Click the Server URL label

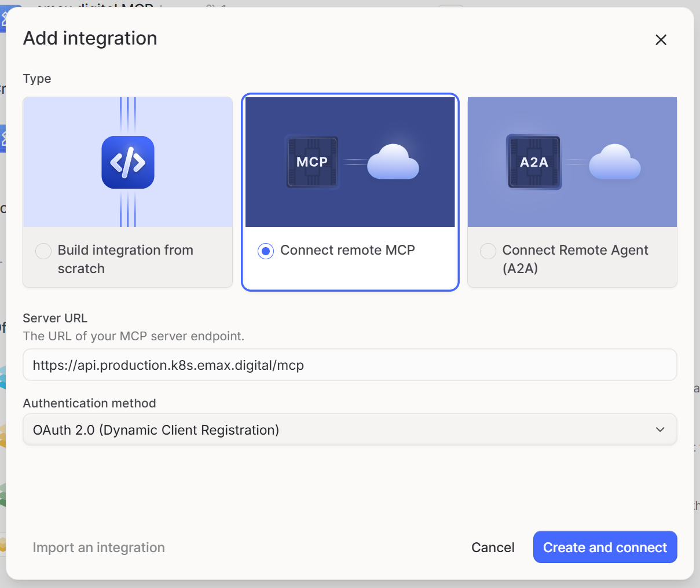tap(55, 318)
